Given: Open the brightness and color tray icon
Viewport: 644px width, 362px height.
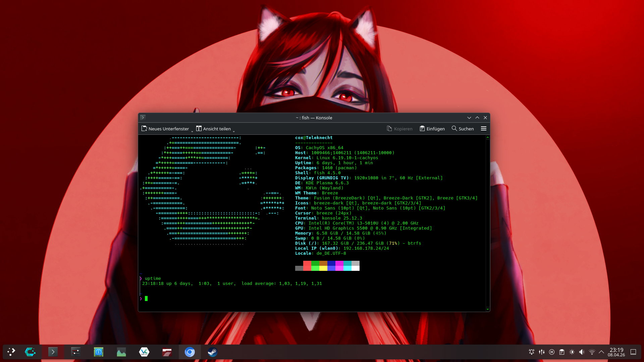Looking at the screenshot, I should coord(572,352).
